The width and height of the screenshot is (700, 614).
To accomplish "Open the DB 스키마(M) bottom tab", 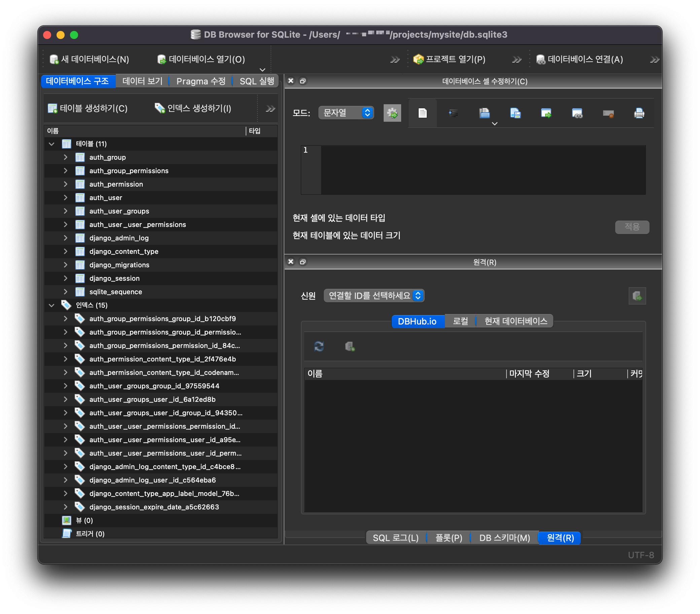I will (504, 538).
